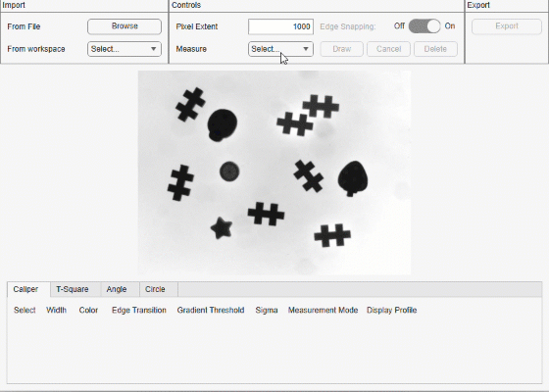549x392 pixels.
Task: Click the Measurement Mode column header
Action: coord(323,310)
